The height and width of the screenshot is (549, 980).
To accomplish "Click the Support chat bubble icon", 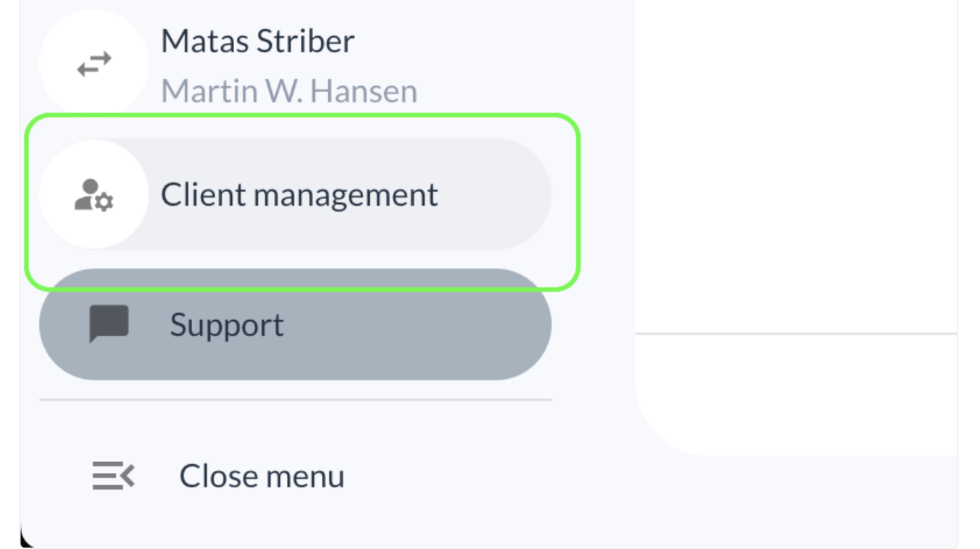I will point(109,324).
